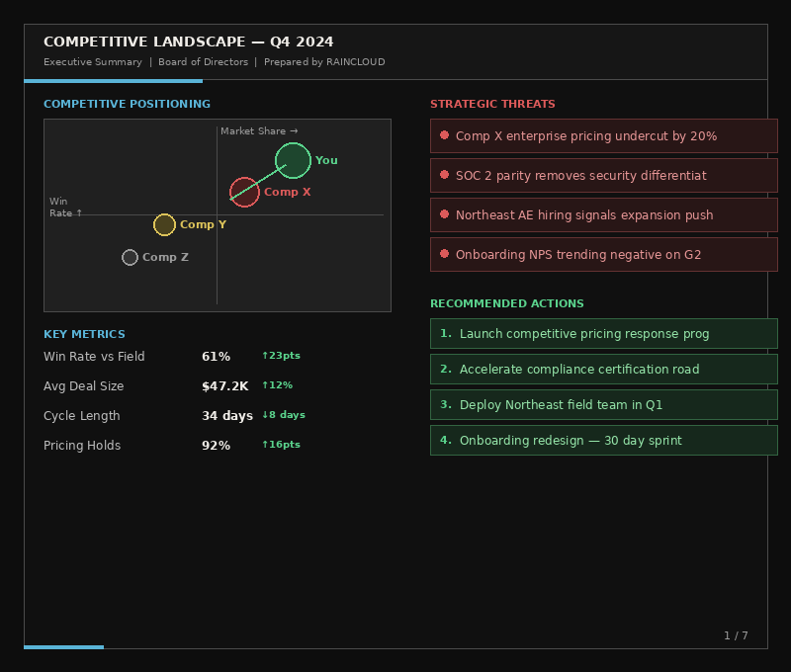This screenshot has height=672, width=791.
Task: Click red bullet beside Northeast AE hiring threat
Action: [445, 214]
